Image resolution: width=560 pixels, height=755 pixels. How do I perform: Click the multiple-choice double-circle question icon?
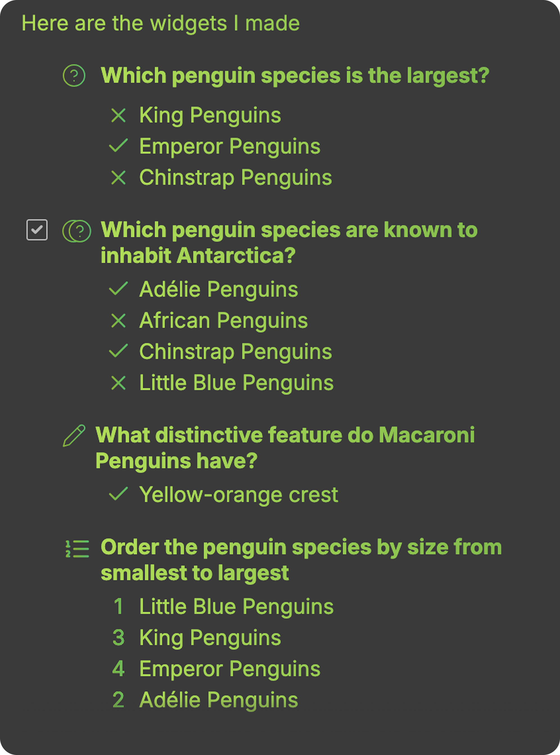click(x=77, y=231)
